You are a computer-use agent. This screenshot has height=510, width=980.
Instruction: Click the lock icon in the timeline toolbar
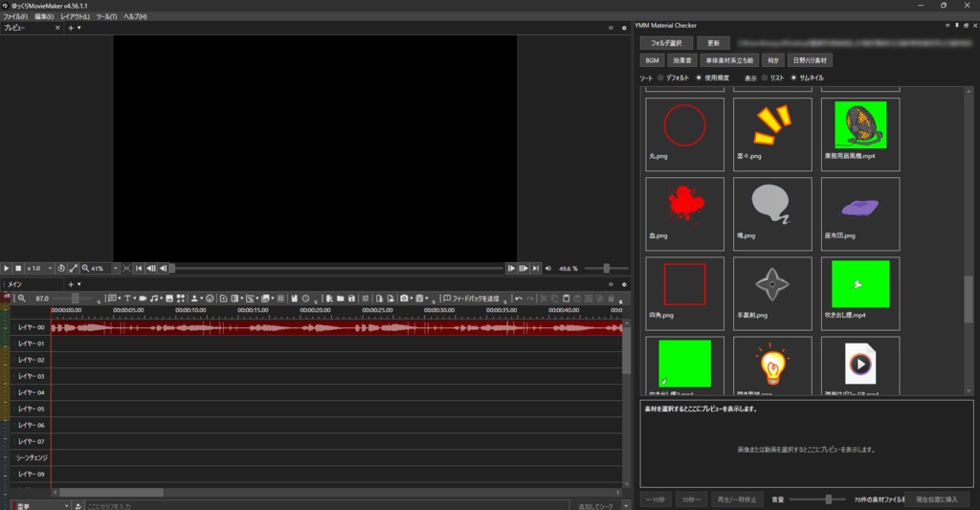612,299
